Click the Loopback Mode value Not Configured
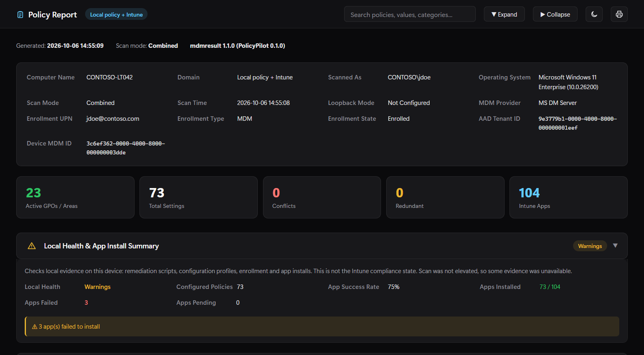This screenshot has height=355, width=644. (409, 103)
